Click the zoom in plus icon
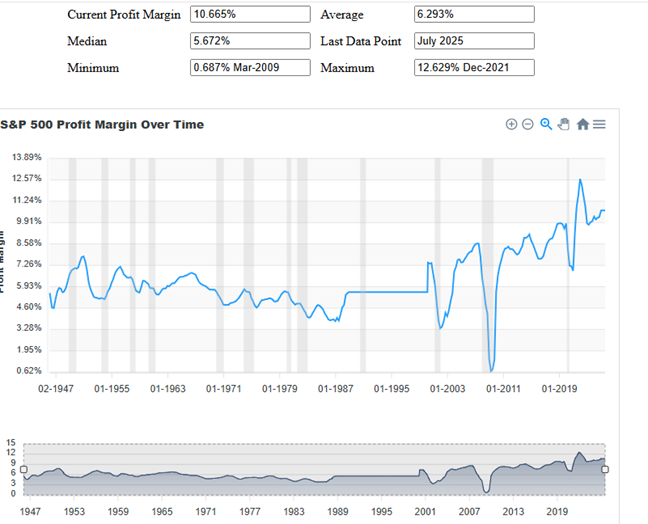648x524 pixels. [x=511, y=124]
